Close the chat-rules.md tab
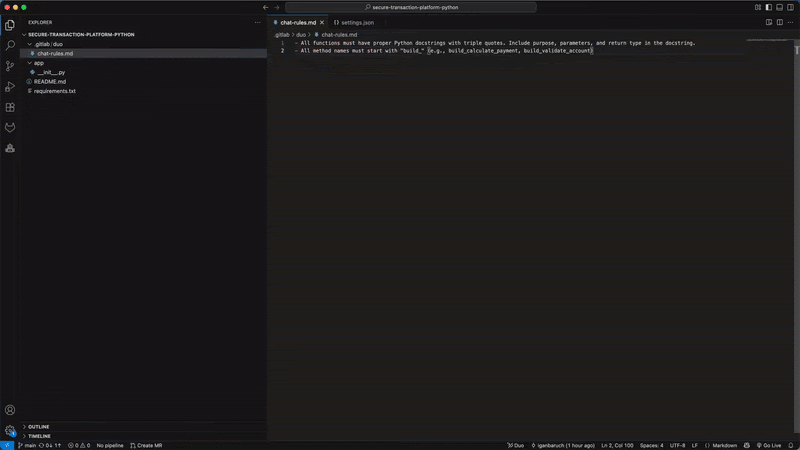This screenshot has height=450, width=800. click(322, 22)
